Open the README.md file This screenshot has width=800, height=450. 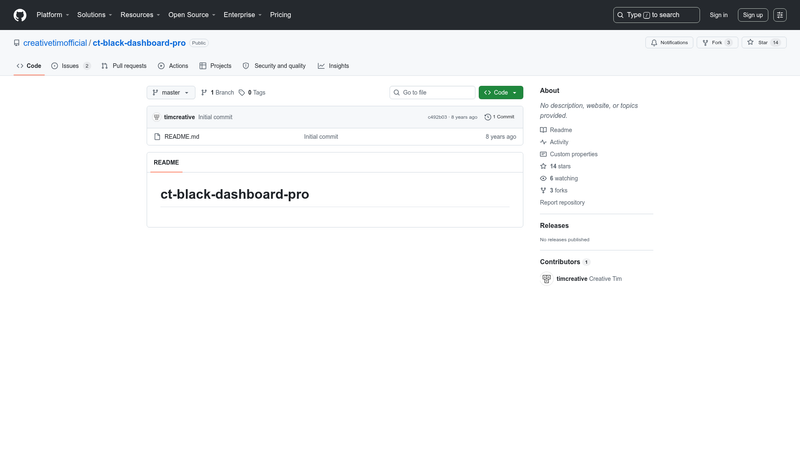coord(182,137)
